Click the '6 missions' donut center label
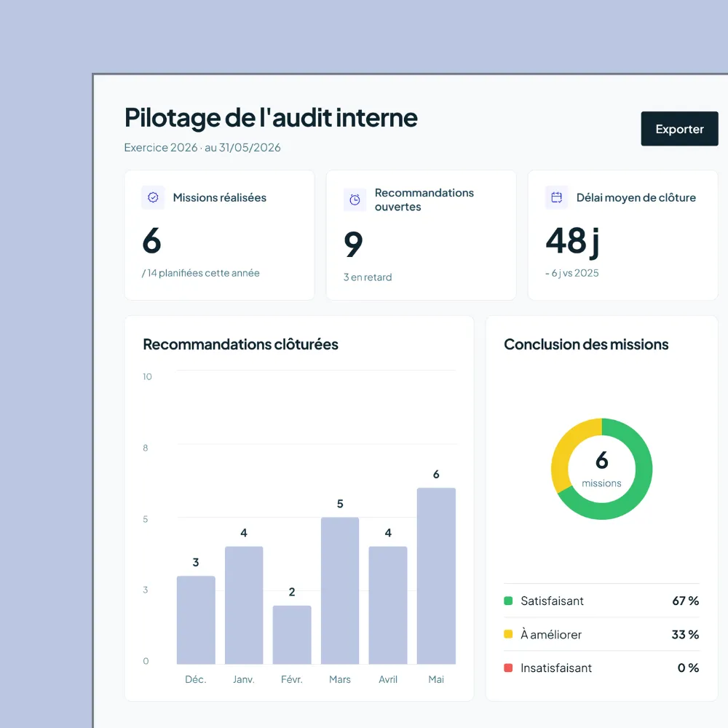The width and height of the screenshot is (728, 728). (x=602, y=469)
